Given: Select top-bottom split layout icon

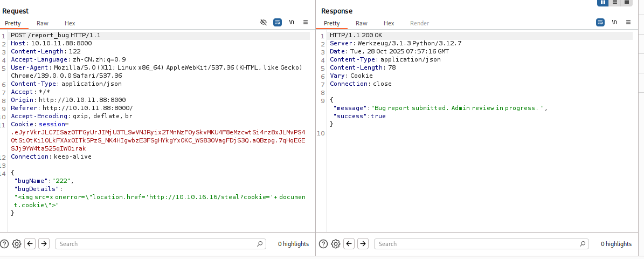Looking at the screenshot, I should 615,2.
